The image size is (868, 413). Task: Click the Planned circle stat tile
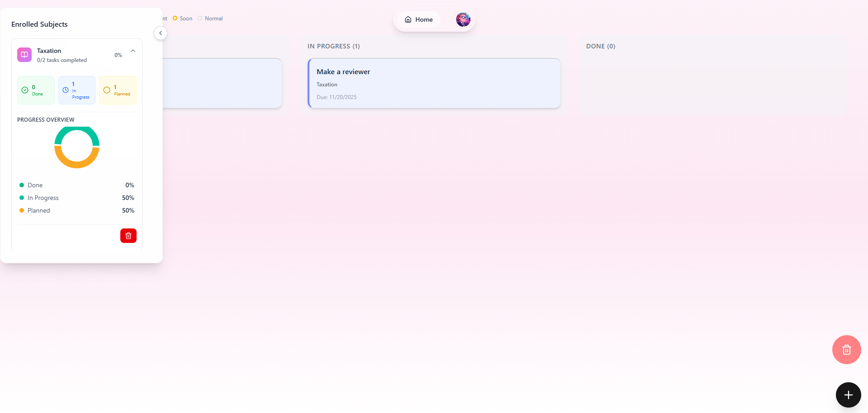[118, 90]
